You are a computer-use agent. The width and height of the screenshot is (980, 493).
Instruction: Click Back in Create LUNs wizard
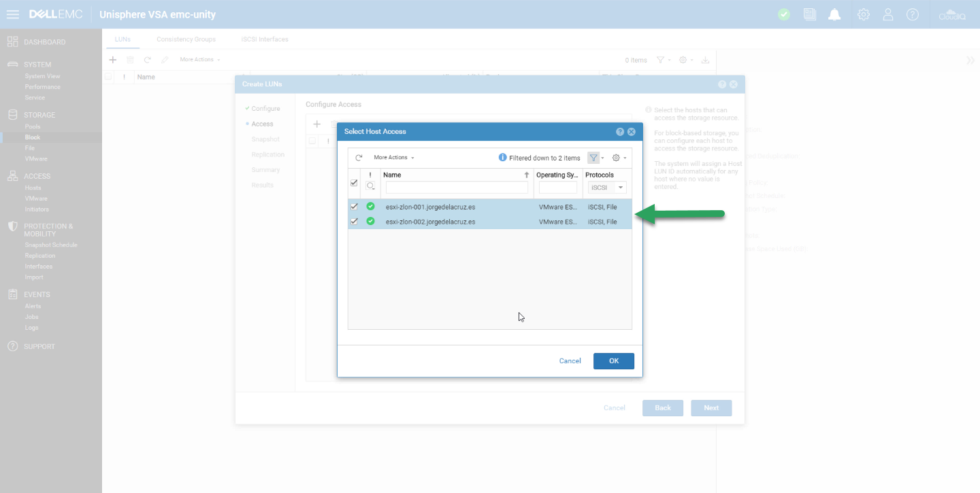(663, 408)
